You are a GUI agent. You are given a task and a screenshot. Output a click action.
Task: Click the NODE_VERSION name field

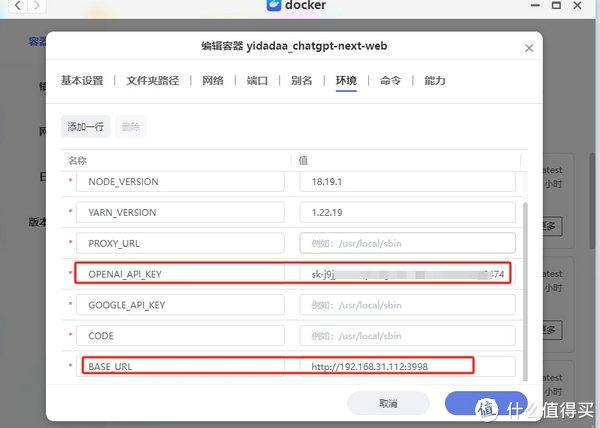coord(180,181)
